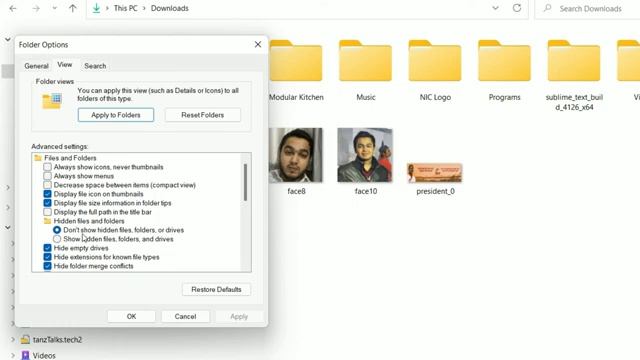Click This PC in the address path

tap(125, 8)
